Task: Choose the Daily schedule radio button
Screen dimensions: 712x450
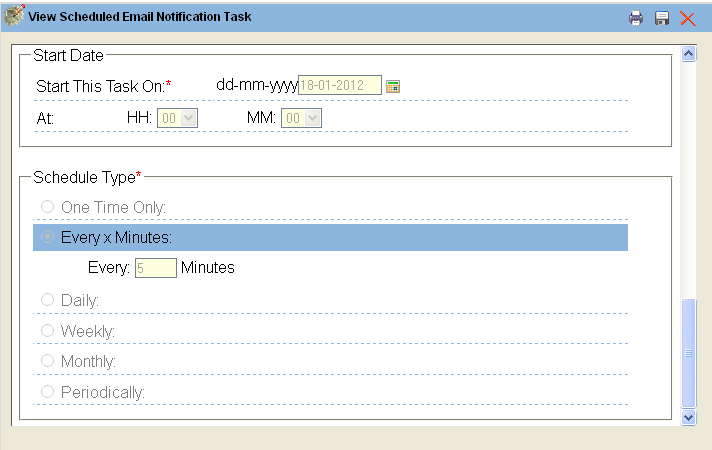Action: [47, 300]
